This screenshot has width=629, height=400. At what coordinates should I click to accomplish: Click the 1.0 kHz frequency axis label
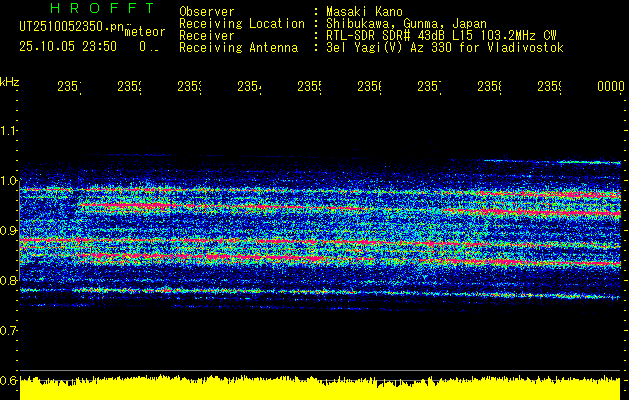pos(8,180)
